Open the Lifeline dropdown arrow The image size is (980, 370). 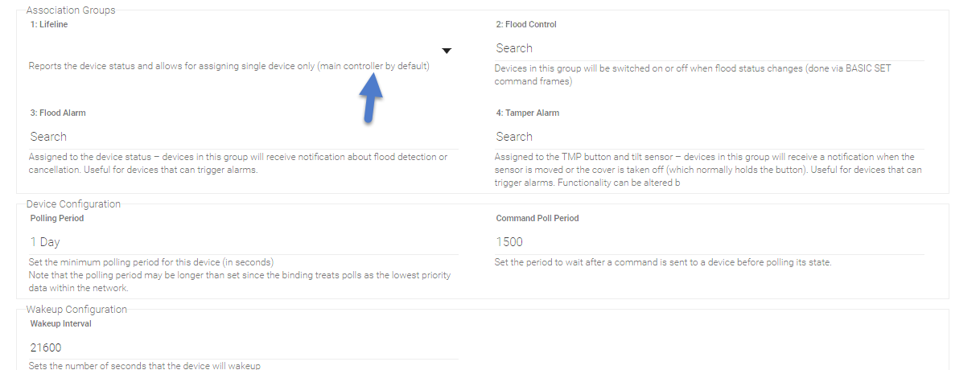[x=447, y=51]
